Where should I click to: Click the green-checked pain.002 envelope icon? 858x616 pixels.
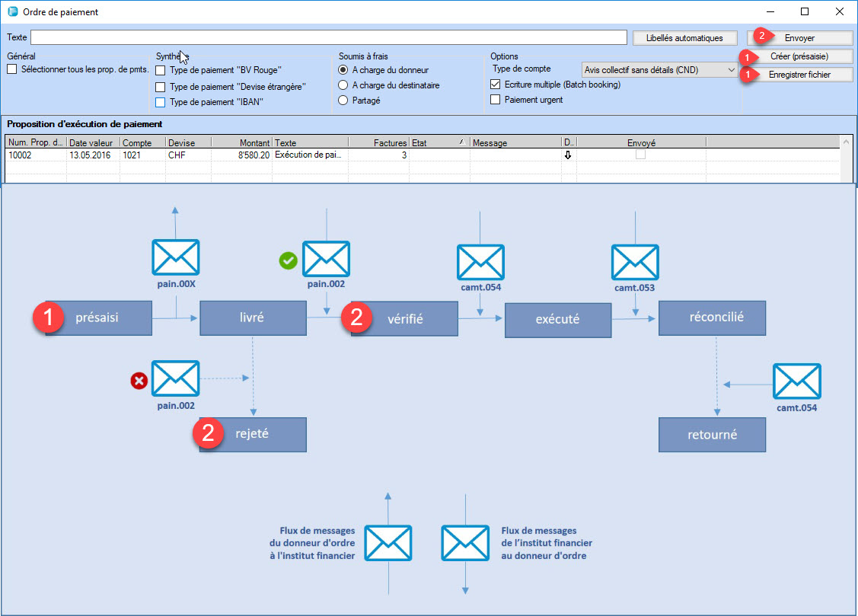[x=326, y=260]
